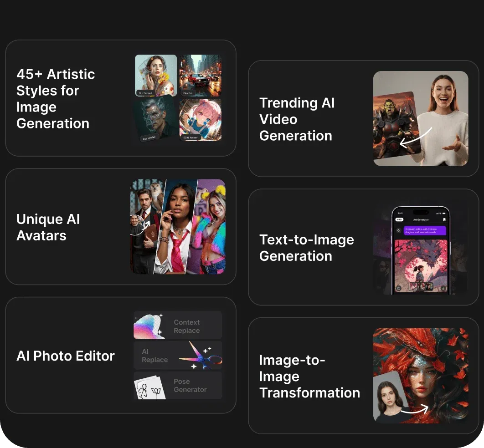Choose the Flux Schnell style thumbnail

156,75
